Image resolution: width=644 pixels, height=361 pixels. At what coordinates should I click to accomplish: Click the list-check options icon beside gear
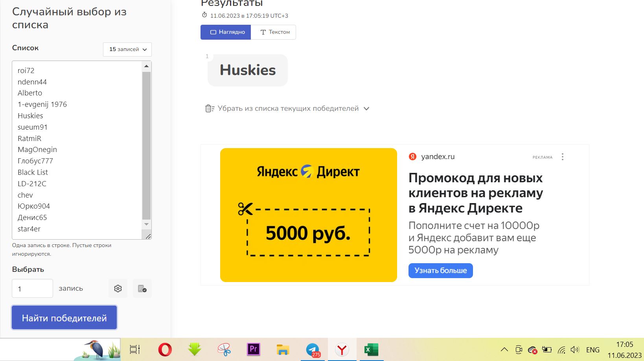click(x=142, y=288)
